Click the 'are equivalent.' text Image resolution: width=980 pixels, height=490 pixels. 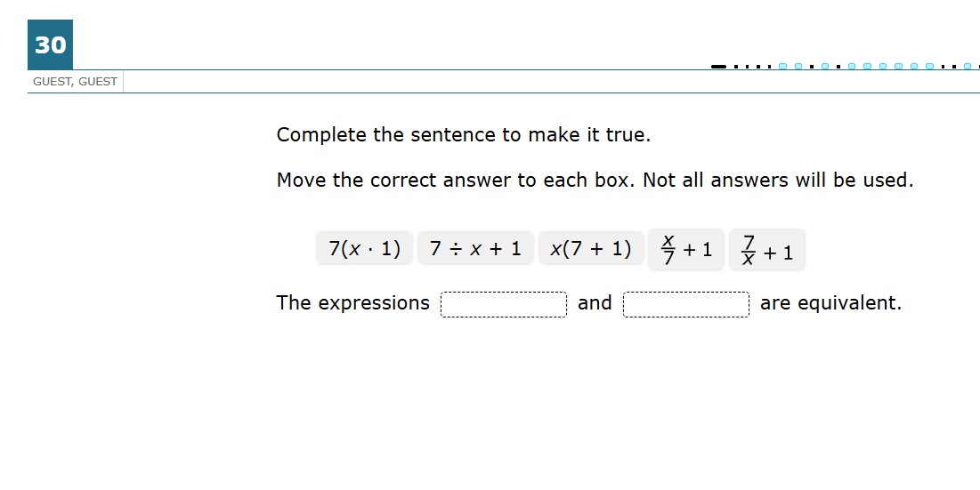(830, 303)
